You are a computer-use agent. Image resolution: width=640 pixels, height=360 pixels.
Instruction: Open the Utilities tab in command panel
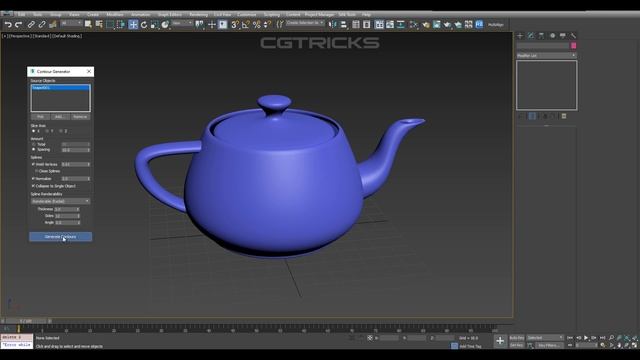[x=573, y=36]
